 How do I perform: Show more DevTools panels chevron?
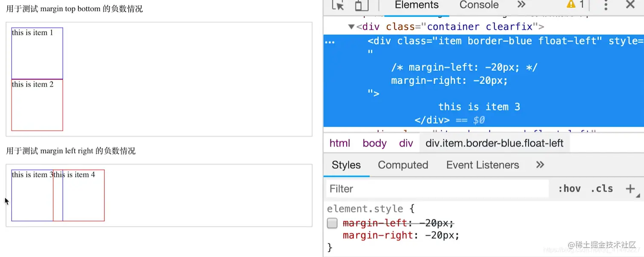pyautogui.click(x=521, y=5)
